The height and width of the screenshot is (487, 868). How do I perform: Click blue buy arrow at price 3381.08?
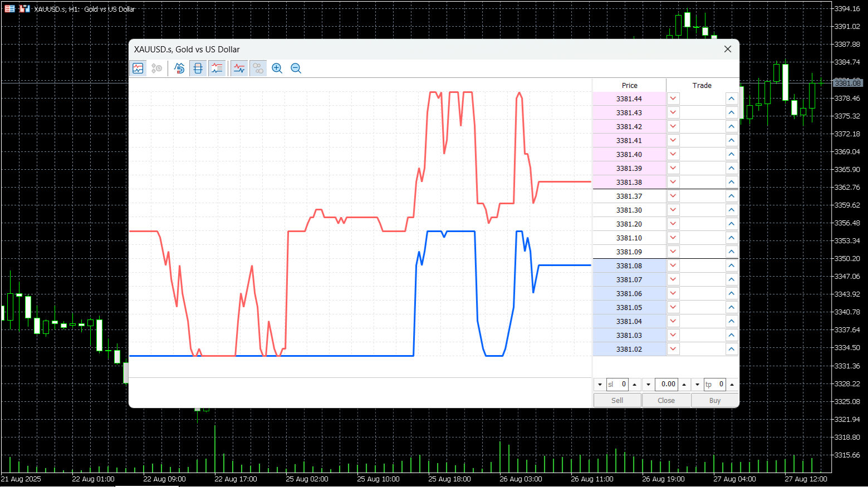tap(732, 265)
